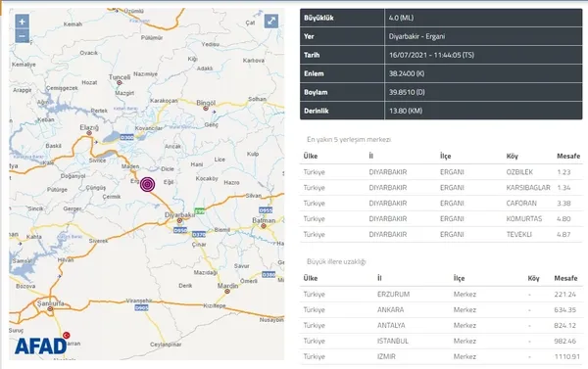Click the D370 road shield on map
The image size is (588, 369).
pos(199,235)
